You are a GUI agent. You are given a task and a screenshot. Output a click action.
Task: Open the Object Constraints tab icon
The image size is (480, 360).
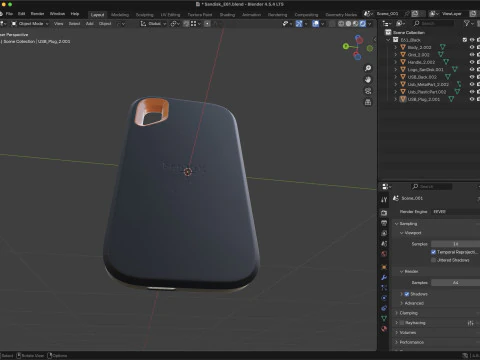coord(384,308)
